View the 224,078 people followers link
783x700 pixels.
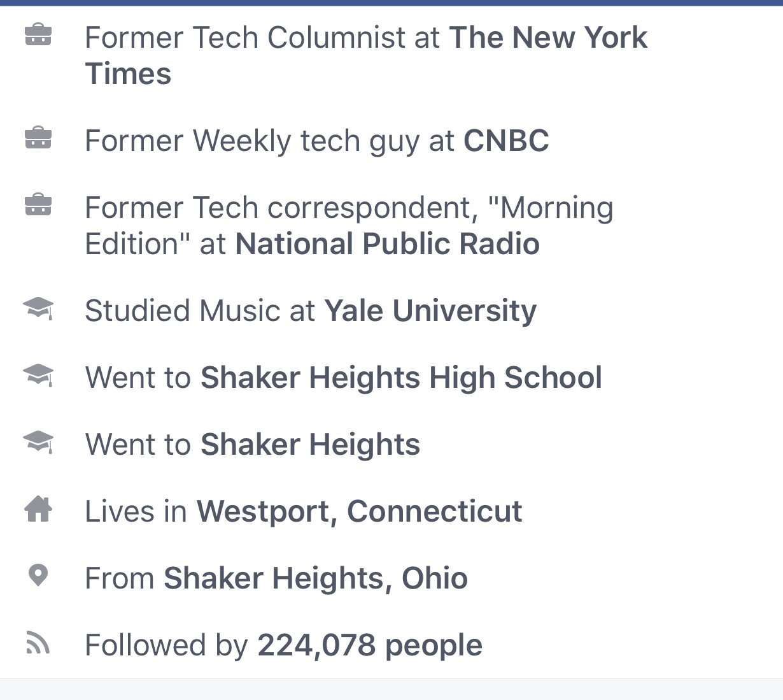point(369,645)
